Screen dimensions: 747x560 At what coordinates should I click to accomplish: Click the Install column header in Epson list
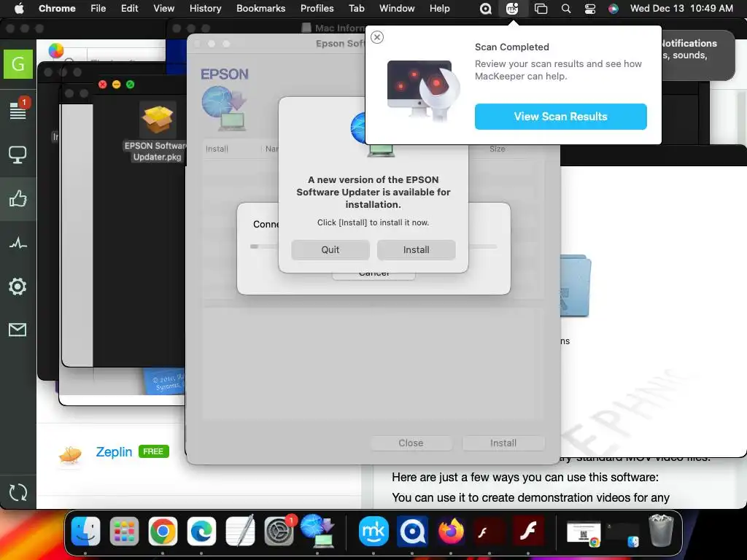pyautogui.click(x=217, y=149)
